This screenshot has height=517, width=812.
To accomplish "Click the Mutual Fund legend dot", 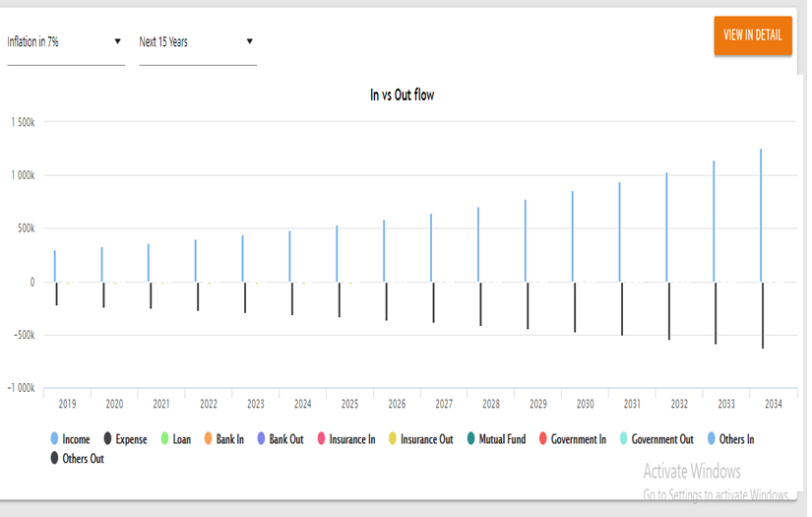I will pyautogui.click(x=471, y=439).
